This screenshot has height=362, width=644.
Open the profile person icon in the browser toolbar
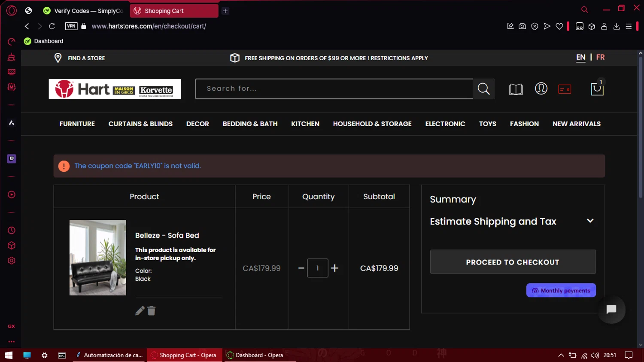pos(604,26)
